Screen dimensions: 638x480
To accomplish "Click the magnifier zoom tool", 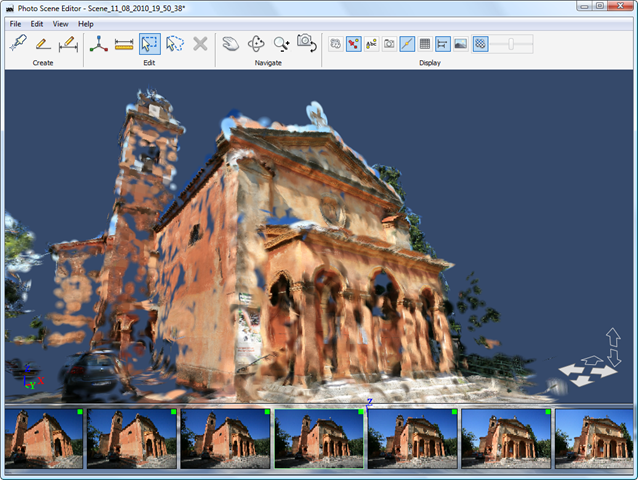I will click(x=281, y=43).
